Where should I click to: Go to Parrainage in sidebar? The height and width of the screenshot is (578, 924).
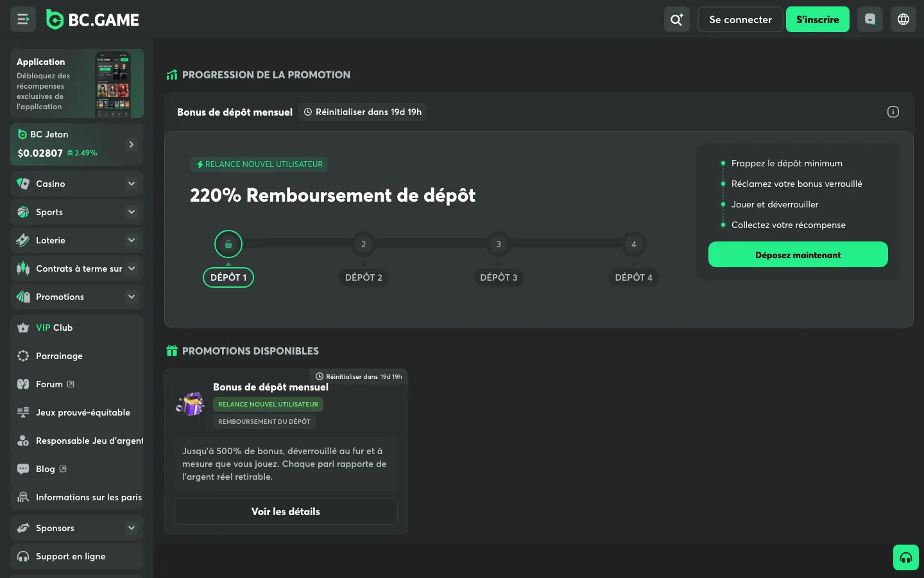[x=77, y=356]
